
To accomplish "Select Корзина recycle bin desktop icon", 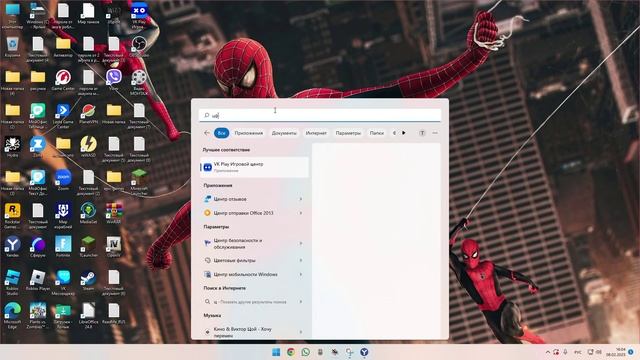I will tap(12, 47).
